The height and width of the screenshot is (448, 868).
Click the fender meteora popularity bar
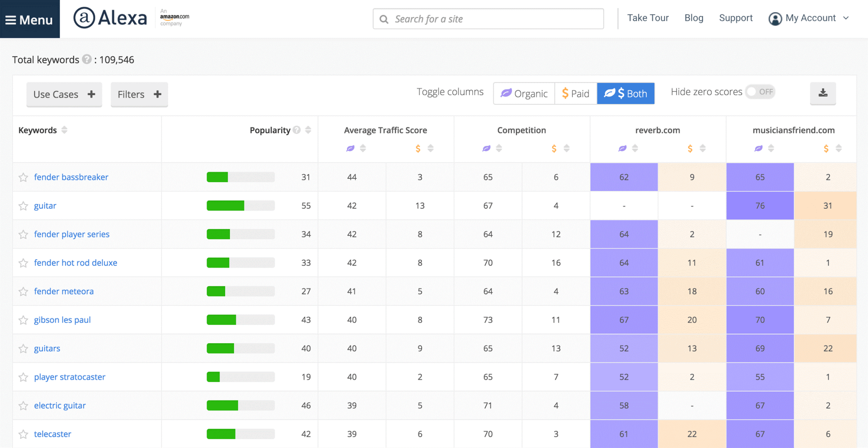[x=241, y=291]
